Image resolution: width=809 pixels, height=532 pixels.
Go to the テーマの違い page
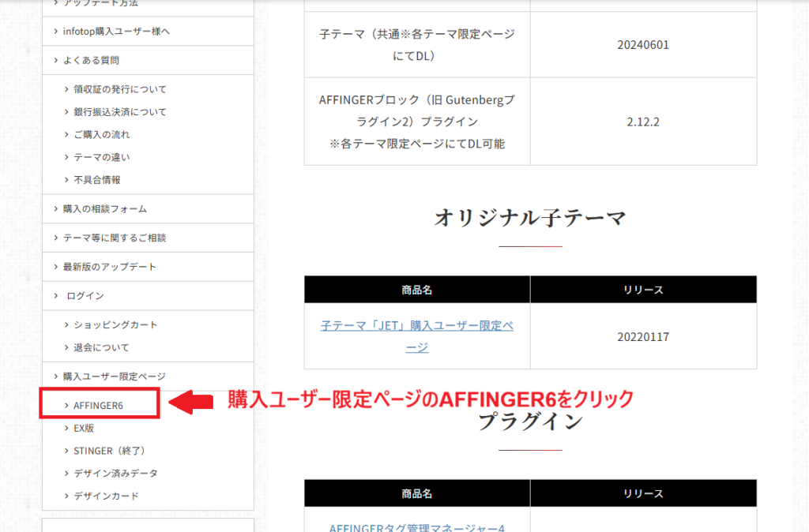pos(102,157)
